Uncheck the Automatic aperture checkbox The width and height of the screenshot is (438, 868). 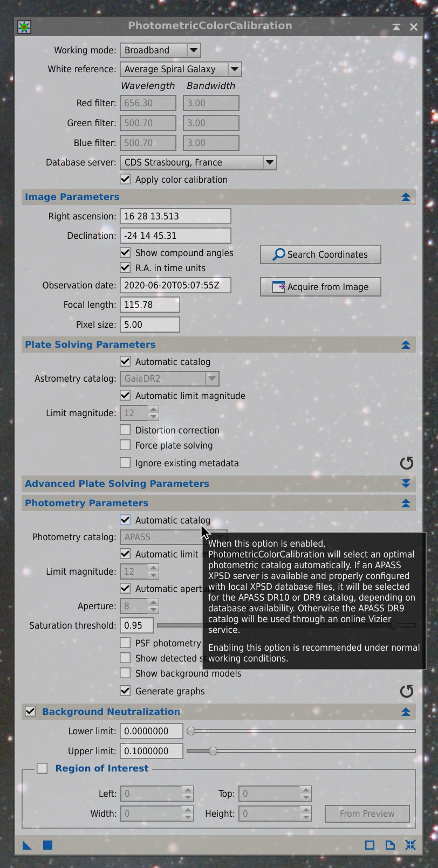click(125, 588)
